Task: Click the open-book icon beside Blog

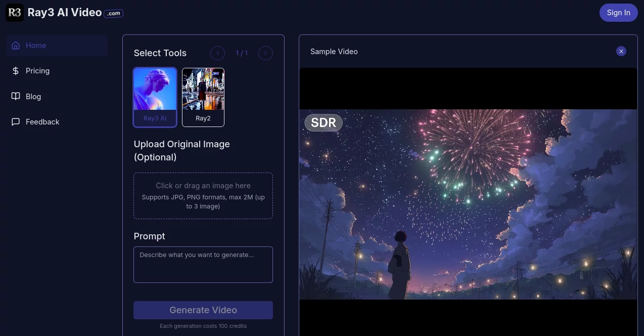Action: point(15,96)
